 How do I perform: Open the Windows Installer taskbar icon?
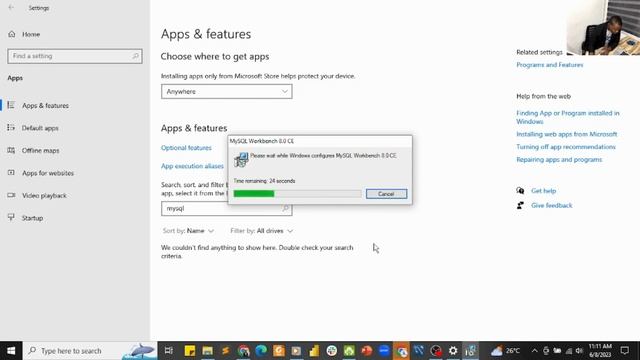tap(471, 351)
